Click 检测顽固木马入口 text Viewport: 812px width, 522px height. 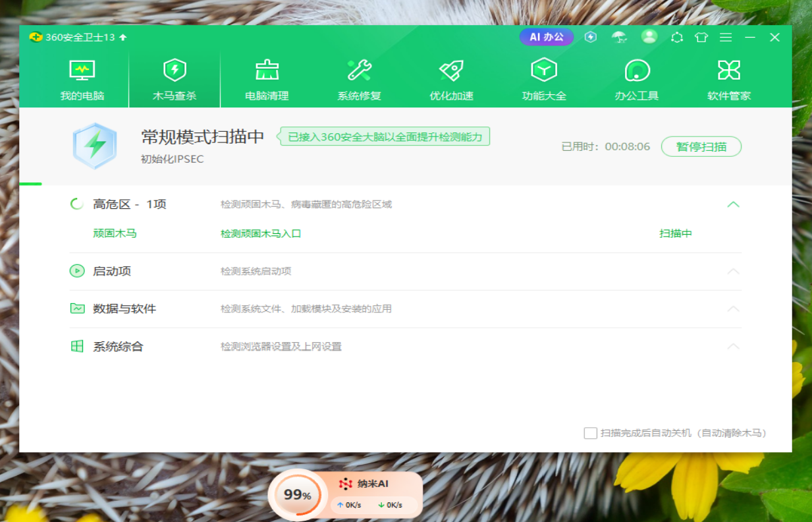(x=261, y=233)
